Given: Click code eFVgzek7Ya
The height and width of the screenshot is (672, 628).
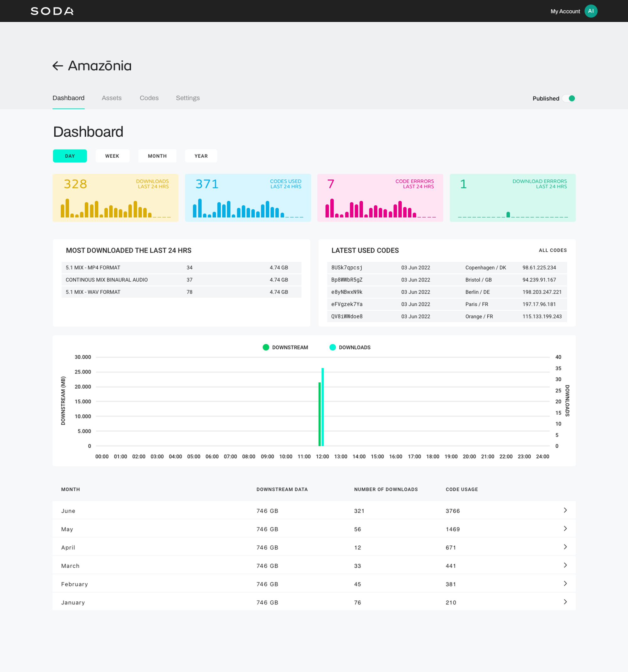Looking at the screenshot, I should click(347, 304).
